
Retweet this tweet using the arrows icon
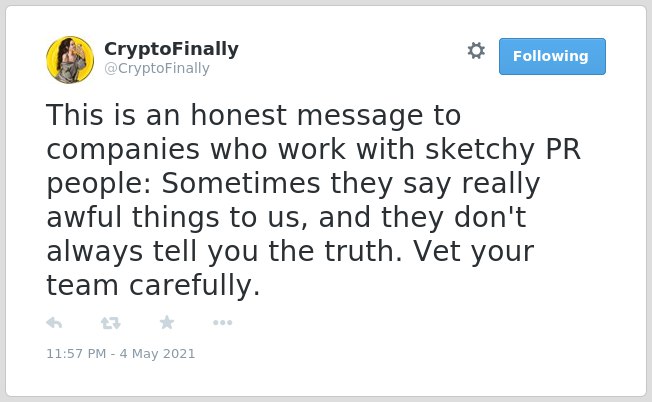[111, 323]
